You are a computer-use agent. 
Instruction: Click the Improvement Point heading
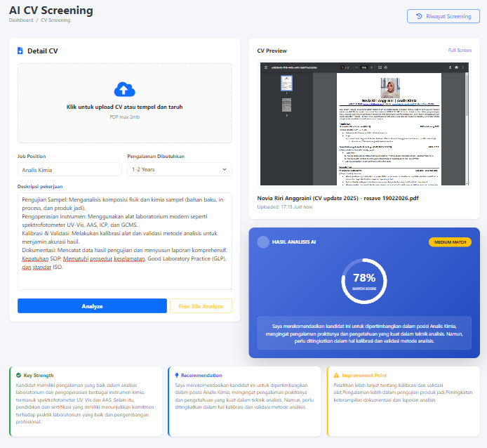coord(364,375)
